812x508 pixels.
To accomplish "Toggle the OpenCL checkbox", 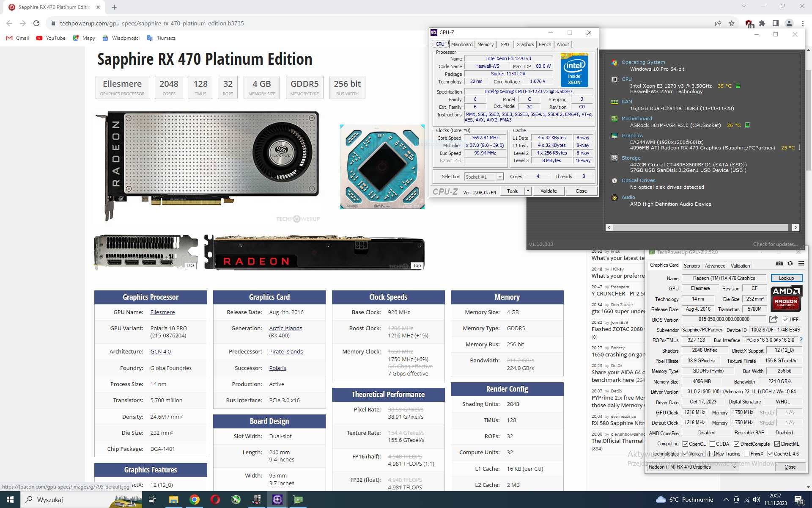I will [x=686, y=444].
